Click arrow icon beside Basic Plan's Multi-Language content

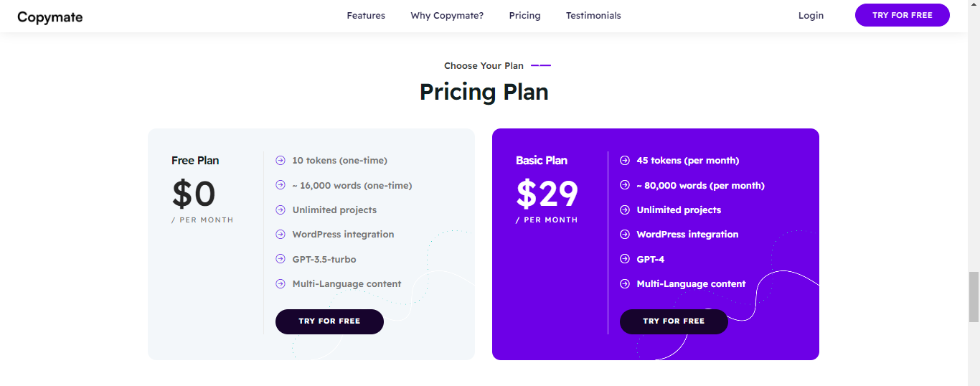click(625, 283)
